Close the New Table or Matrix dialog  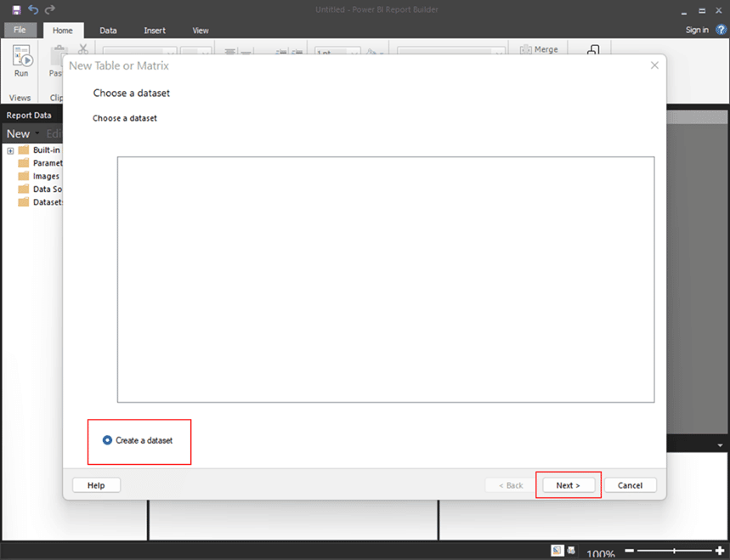pos(654,65)
